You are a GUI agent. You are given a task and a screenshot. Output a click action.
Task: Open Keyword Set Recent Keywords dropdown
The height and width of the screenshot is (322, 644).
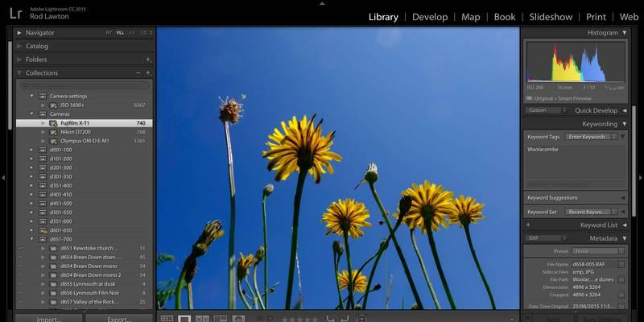pyautogui.click(x=591, y=212)
